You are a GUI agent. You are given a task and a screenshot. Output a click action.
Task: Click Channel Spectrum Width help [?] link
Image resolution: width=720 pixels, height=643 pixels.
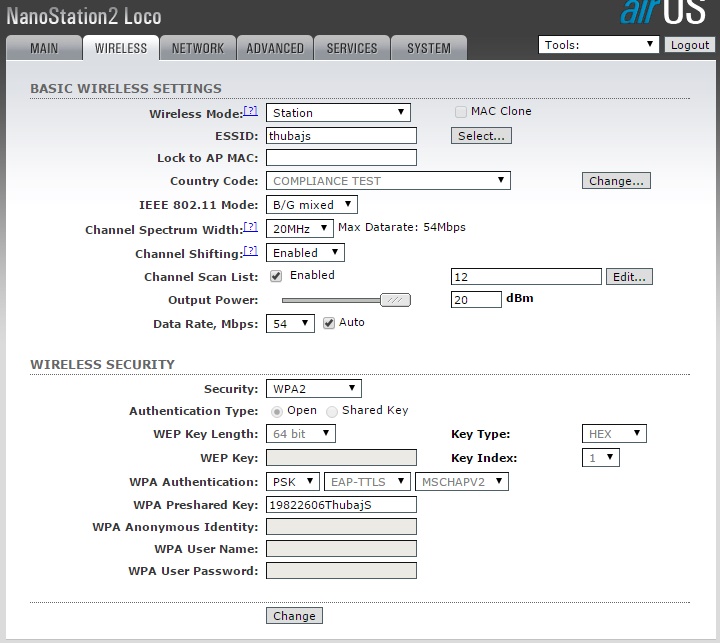click(251, 228)
